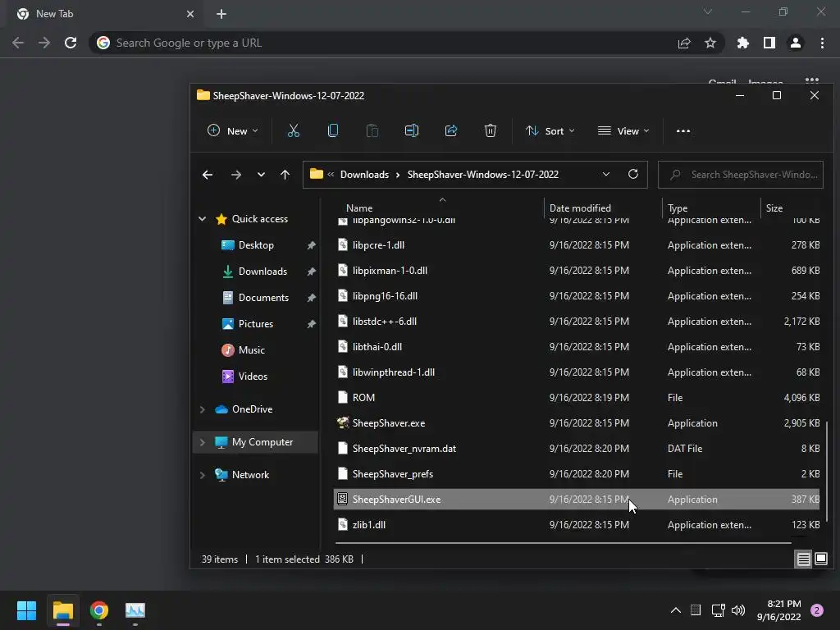Viewport: 840px width, 630px height.
Task: Click the Paste clipboard icon in Explorer toolbar
Action: [x=372, y=130]
